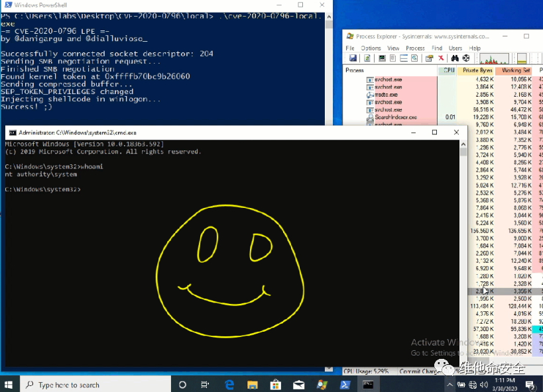This screenshot has width=543, height=392.
Task: Launch Microsoft Edge from the taskbar
Action: pyautogui.click(x=229, y=384)
